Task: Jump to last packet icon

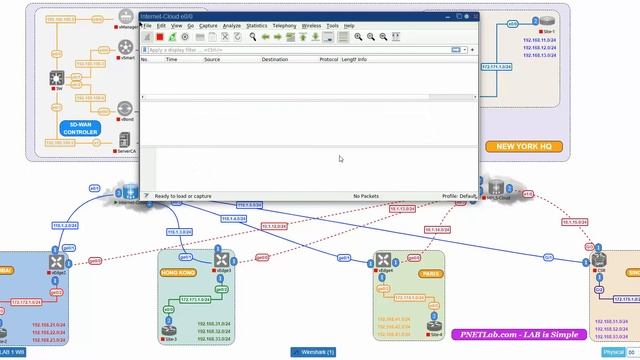Action: click(315, 37)
